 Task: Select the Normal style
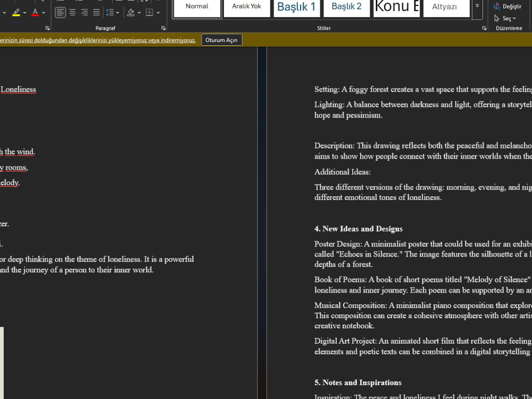point(197,7)
